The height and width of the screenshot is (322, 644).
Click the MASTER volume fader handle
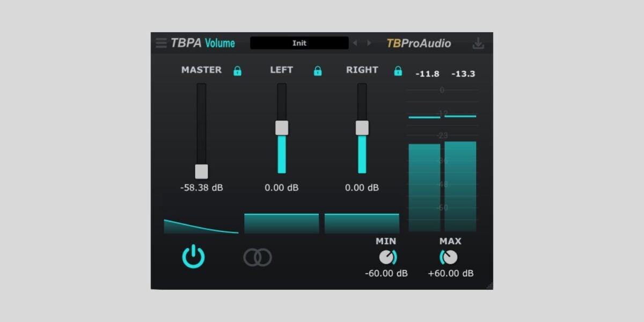click(201, 171)
